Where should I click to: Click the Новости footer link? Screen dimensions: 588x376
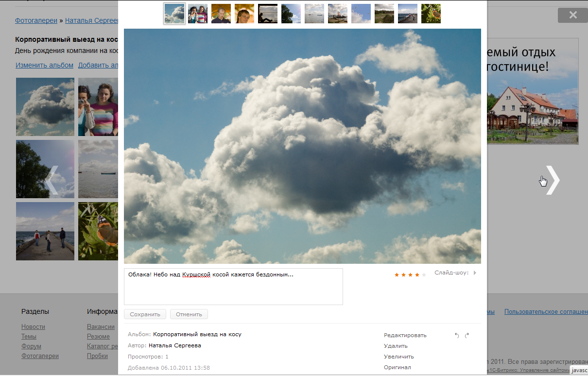click(x=33, y=327)
